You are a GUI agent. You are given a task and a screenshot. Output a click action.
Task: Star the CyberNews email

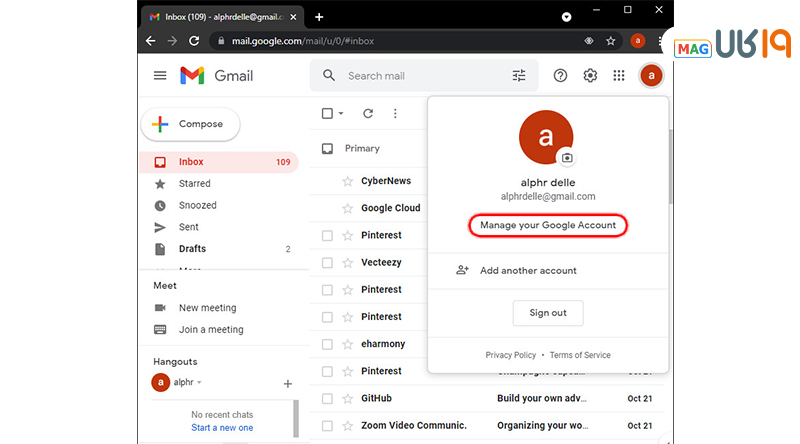coord(347,181)
